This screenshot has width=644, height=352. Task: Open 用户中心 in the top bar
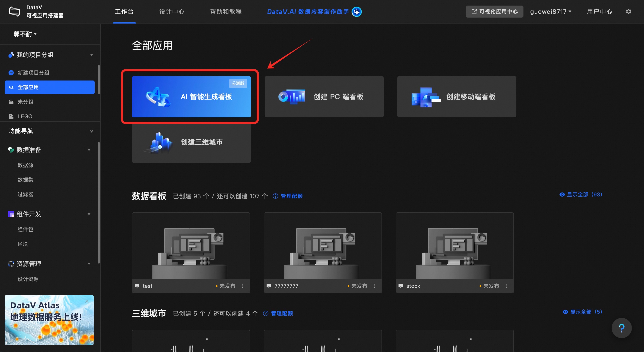[599, 12]
